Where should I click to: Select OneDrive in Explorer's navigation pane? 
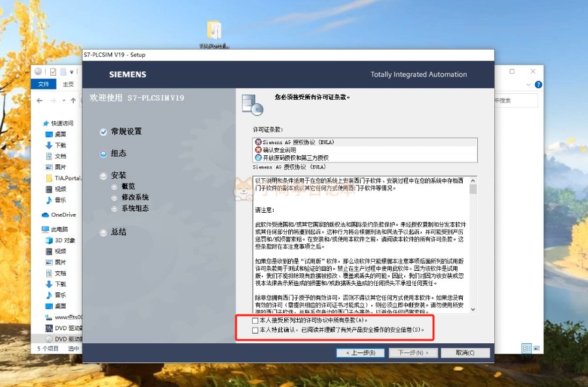[x=59, y=215]
